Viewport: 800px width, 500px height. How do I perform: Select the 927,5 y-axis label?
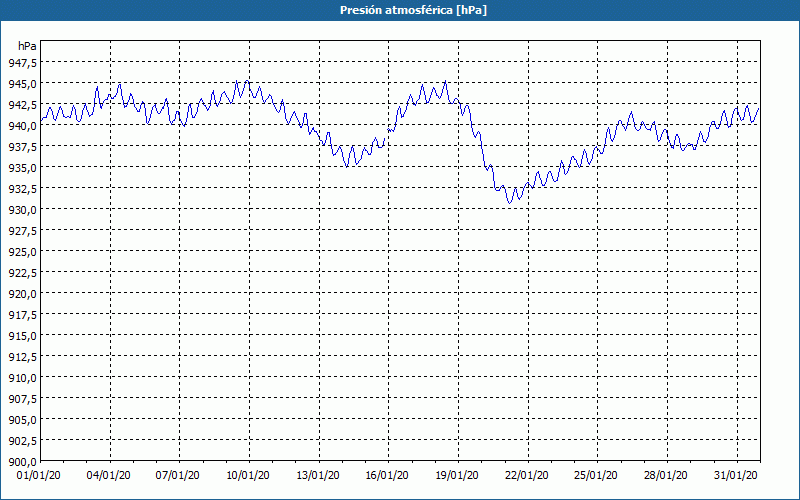pos(22,231)
